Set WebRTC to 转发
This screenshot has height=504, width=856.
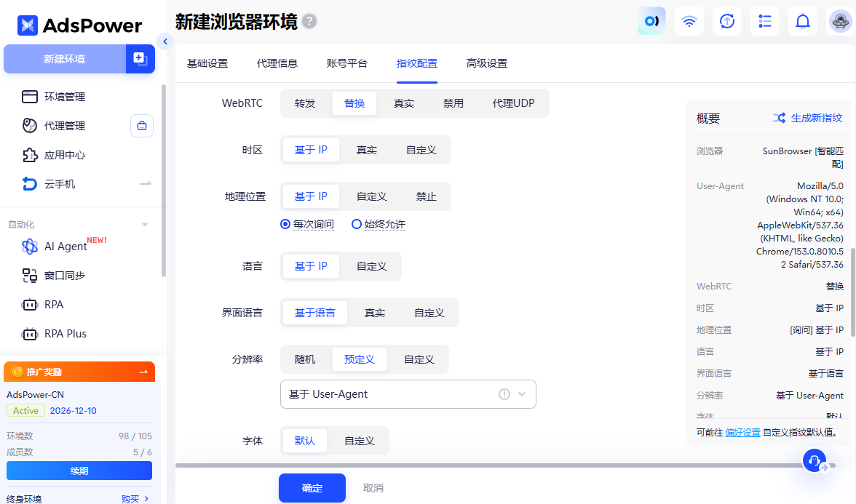tap(304, 103)
